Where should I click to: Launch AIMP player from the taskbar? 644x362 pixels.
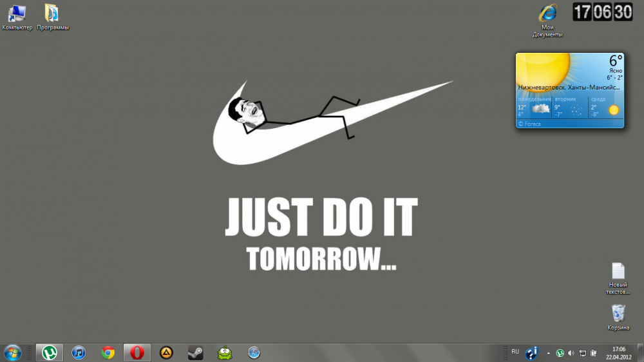(166, 352)
